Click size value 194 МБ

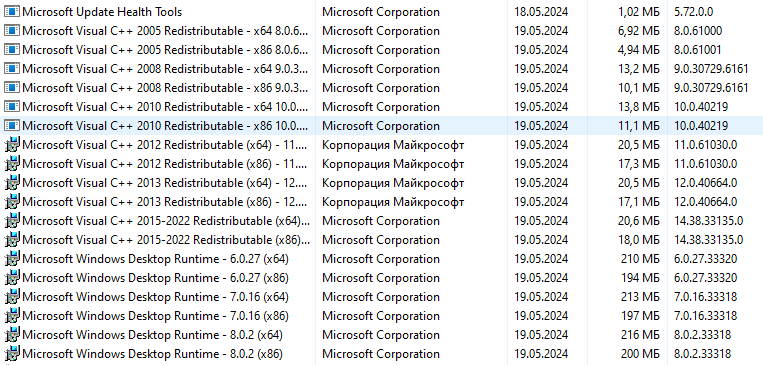pos(640,278)
